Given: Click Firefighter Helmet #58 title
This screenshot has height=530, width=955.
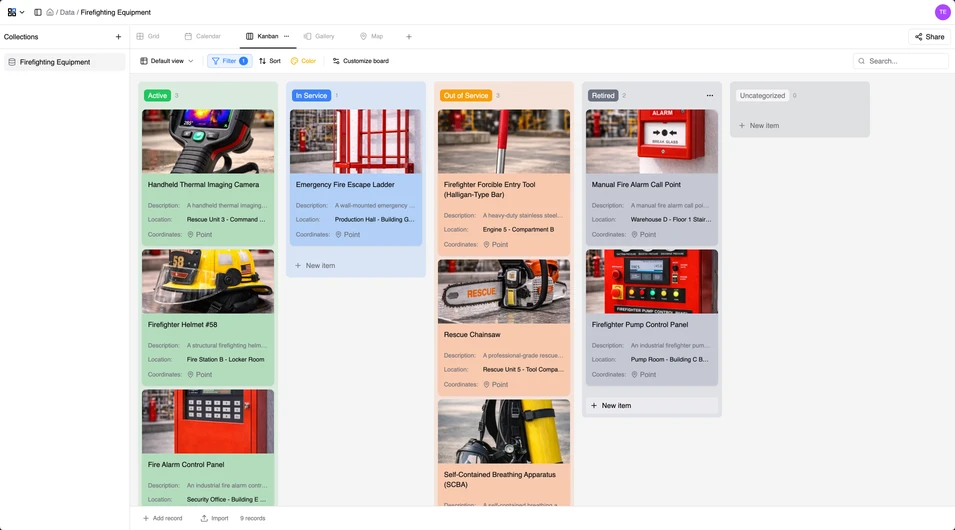Looking at the screenshot, I should (182, 325).
